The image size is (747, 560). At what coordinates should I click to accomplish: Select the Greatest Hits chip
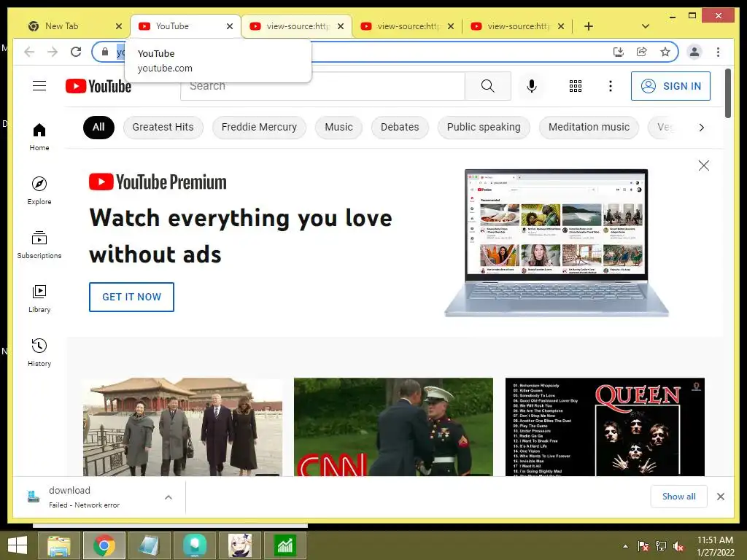pos(163,127)
